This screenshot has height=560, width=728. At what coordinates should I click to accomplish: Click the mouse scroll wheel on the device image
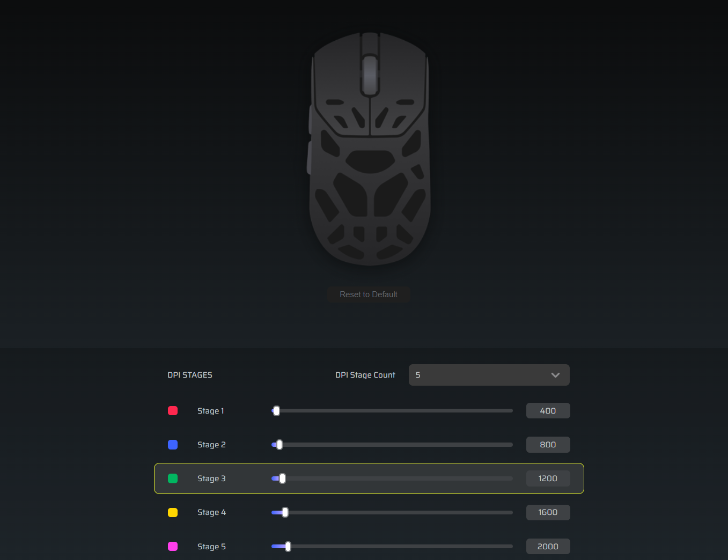[370, 75]
